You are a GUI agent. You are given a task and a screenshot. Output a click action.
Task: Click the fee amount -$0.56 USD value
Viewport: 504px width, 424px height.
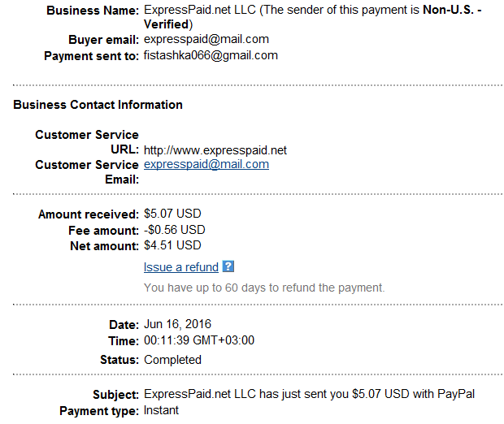pyautogui.click(x=174, y=230)
